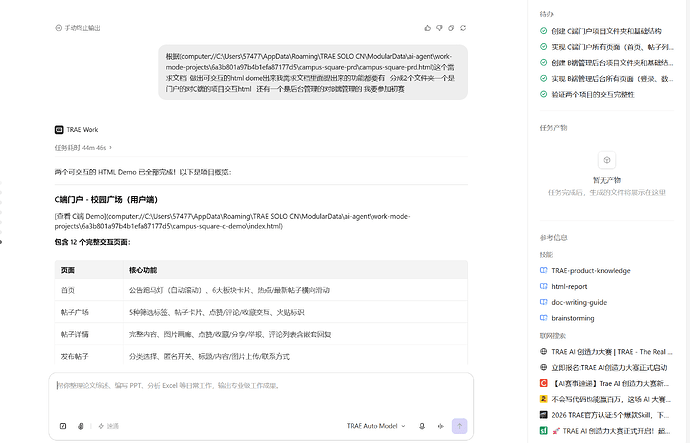Open the html-report skill
690x443 pixels.
click(569, 286)
